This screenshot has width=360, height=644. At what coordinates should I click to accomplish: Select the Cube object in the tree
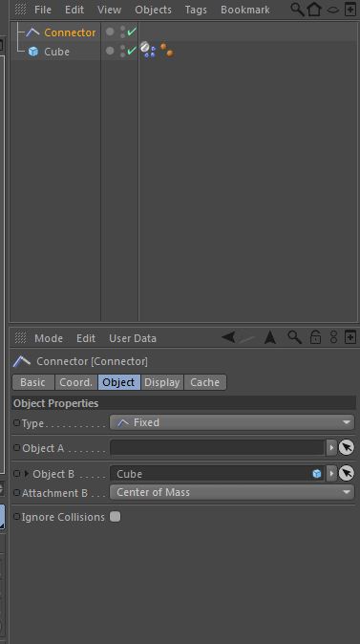pos(56,52)
